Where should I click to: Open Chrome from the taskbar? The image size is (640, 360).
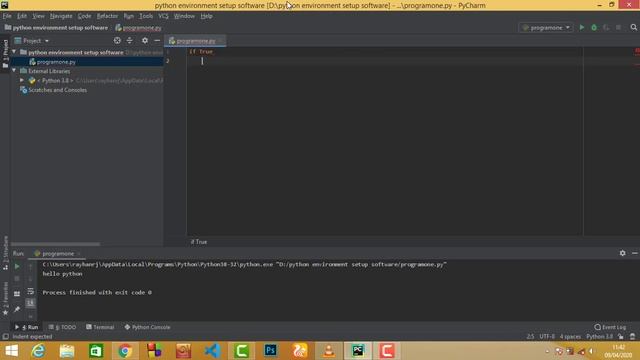(x=125, y=351)
